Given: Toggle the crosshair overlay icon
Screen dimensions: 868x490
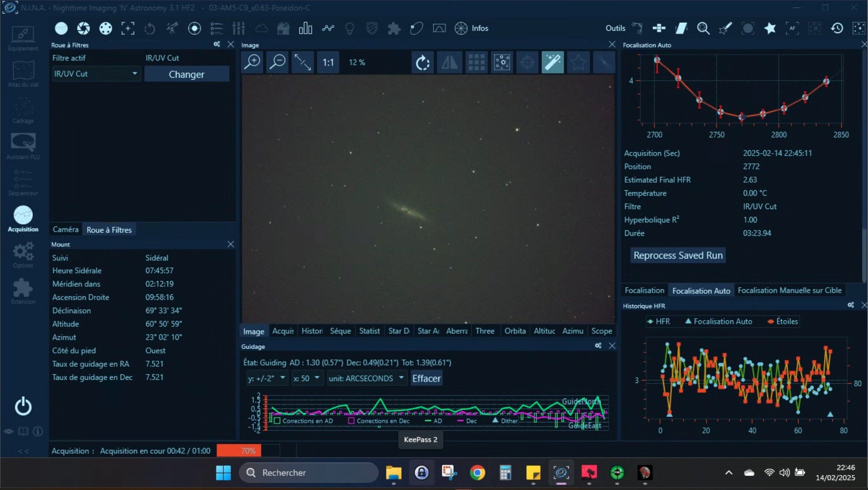Looking at the screenshot, I should [x=527, y=63].
